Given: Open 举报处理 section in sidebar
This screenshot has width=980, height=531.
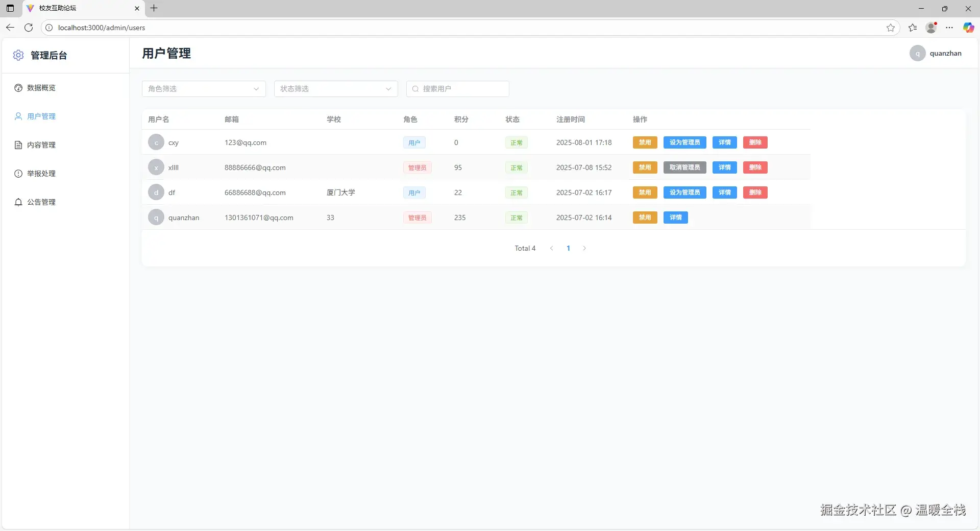Looking at the screenshot, I should pos(41,174).
